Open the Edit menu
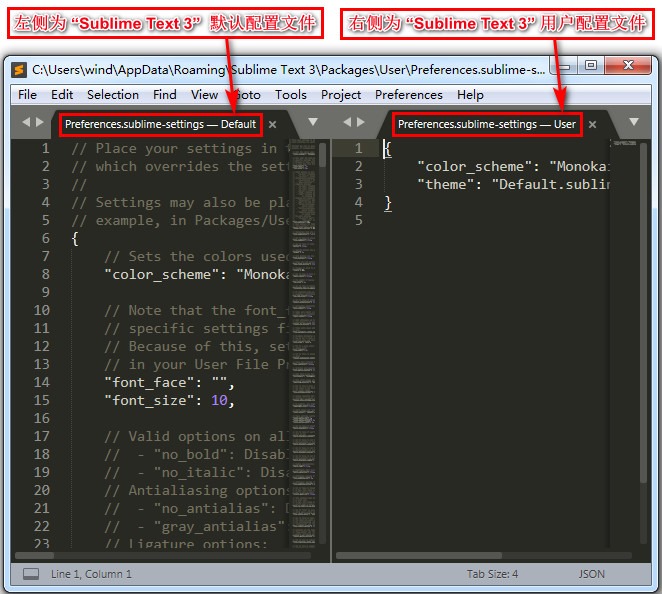The image size is (662, 594). 62,95
